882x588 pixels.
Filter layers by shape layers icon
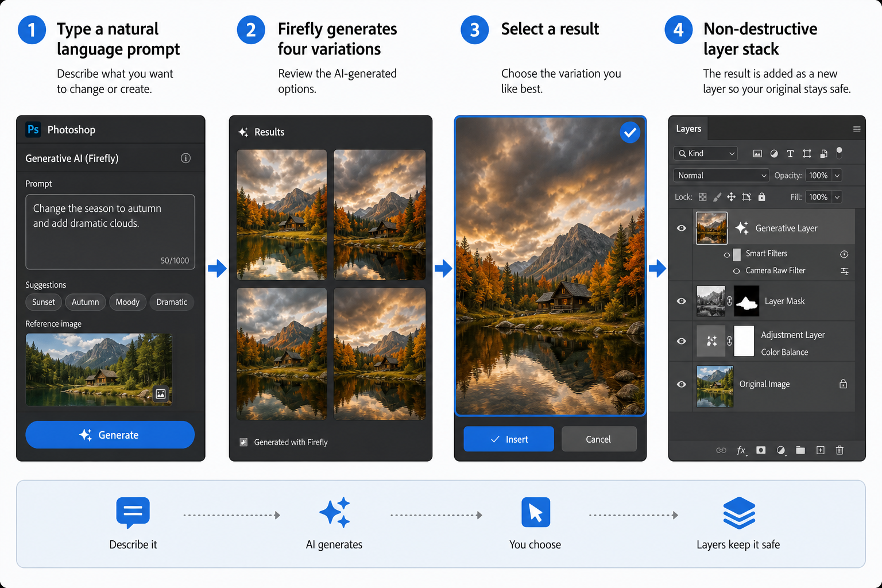point(807,153)
